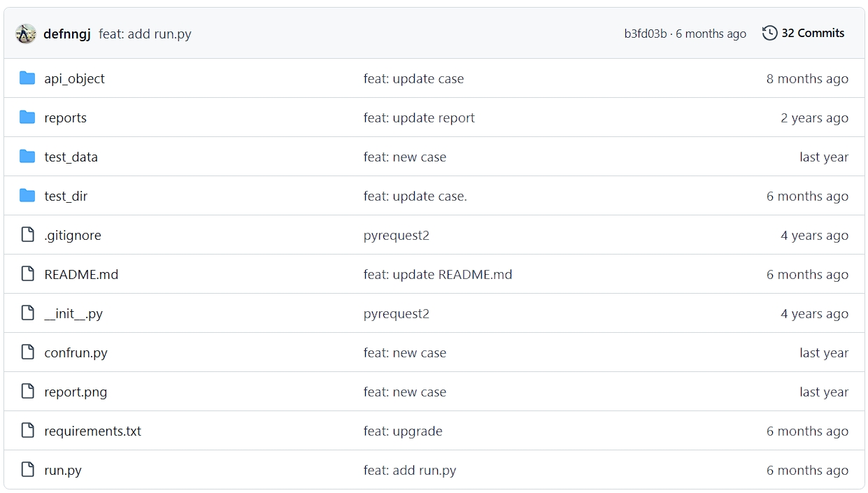Open latest commit message "feat: add run.py" in header
Viewport: 868px width, 493px height.
click(x=145, y=34)
